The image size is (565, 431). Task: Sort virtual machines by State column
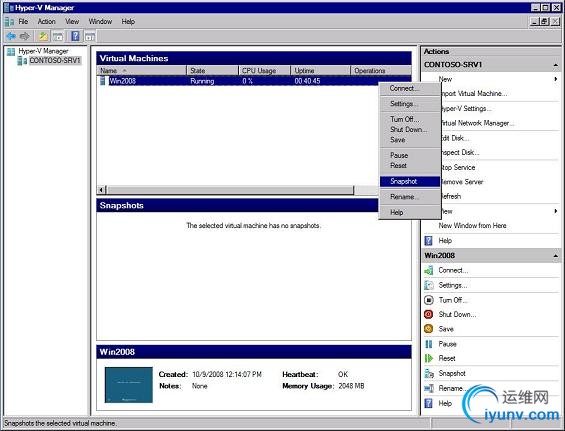[x=212, y=71]
